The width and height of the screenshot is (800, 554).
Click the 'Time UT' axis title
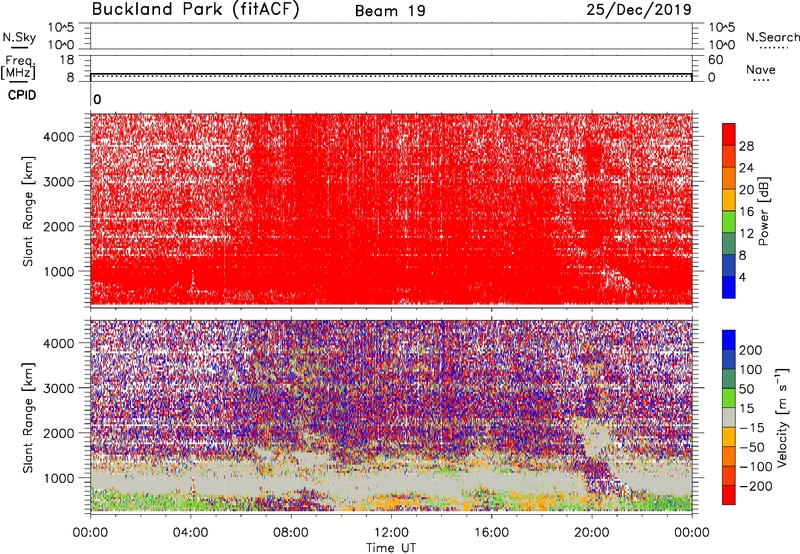(391, 548)
